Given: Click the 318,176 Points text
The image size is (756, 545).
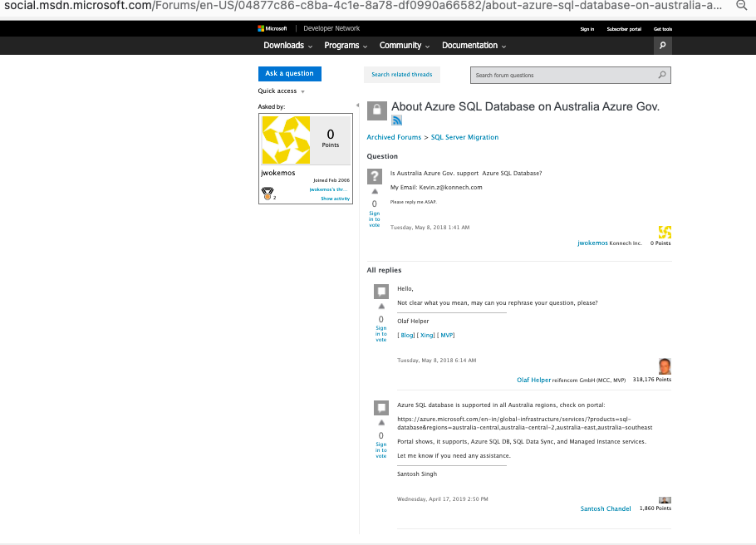Looking at the screenshot, I should [652, 380].
